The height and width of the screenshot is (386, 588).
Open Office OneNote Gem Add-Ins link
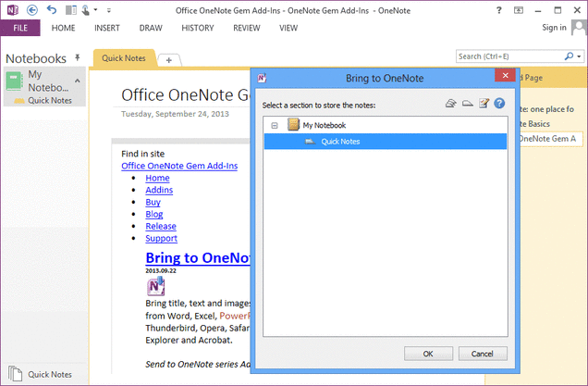click(x=179, y=166)
